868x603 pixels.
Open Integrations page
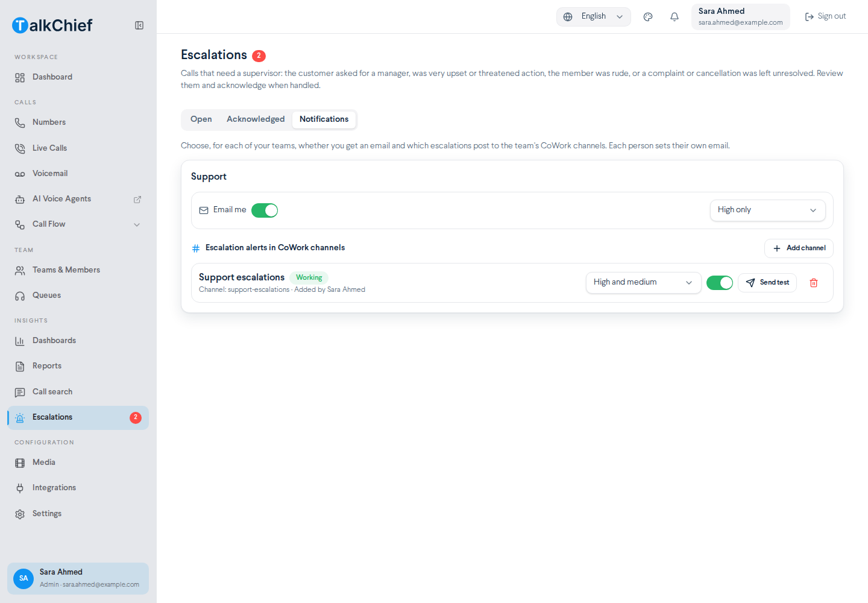tap(78, 488)
